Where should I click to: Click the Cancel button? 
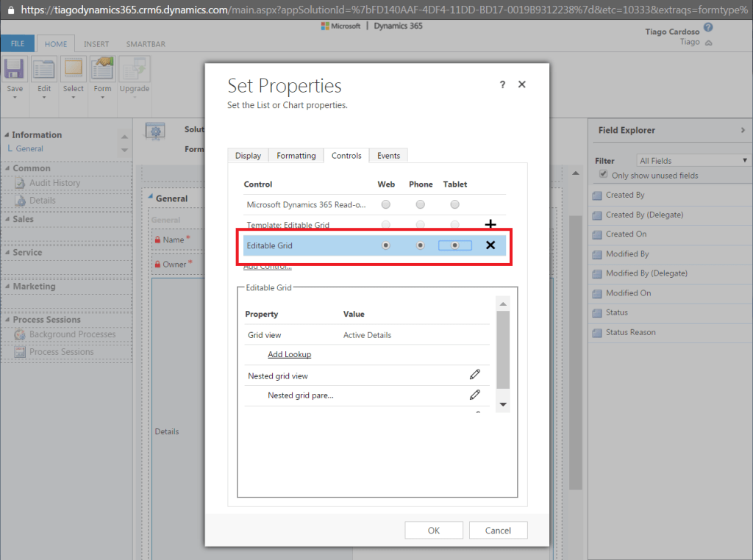pos(498,531)
